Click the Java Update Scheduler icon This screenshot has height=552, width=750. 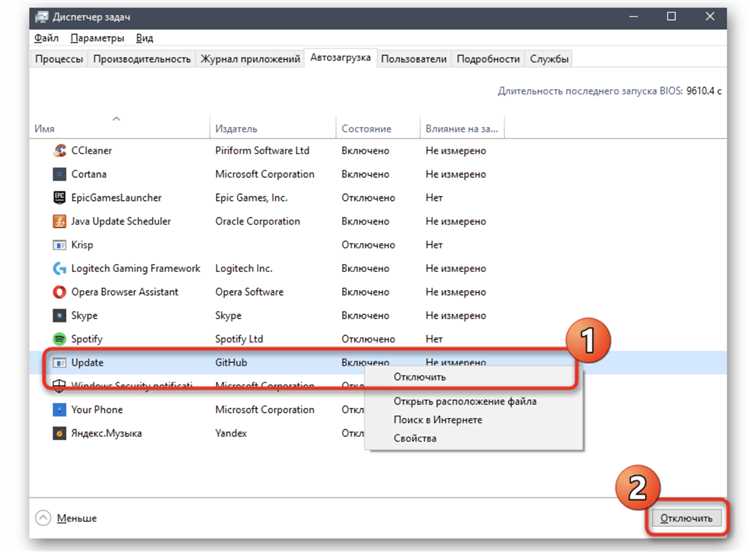click(x=59, y=221)
